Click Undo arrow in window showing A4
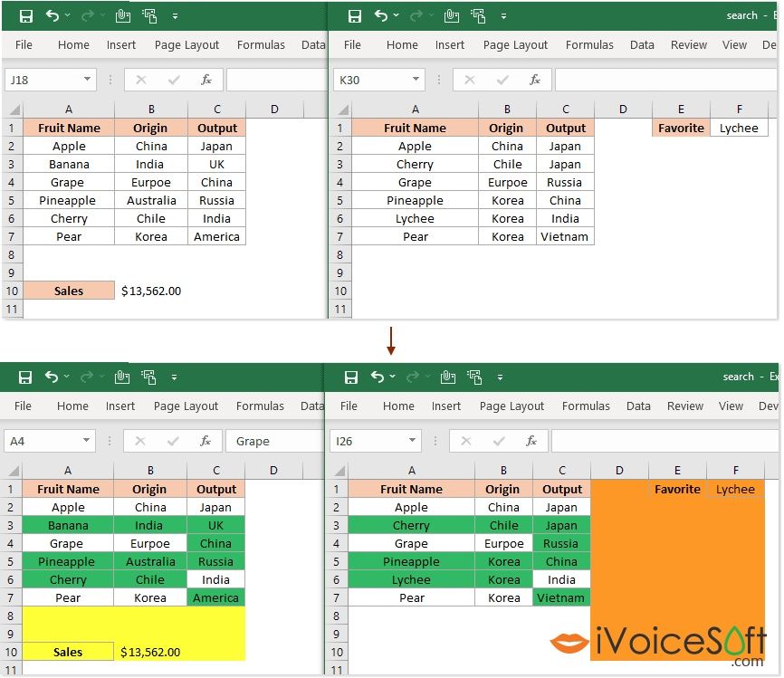 click(52, 377)
